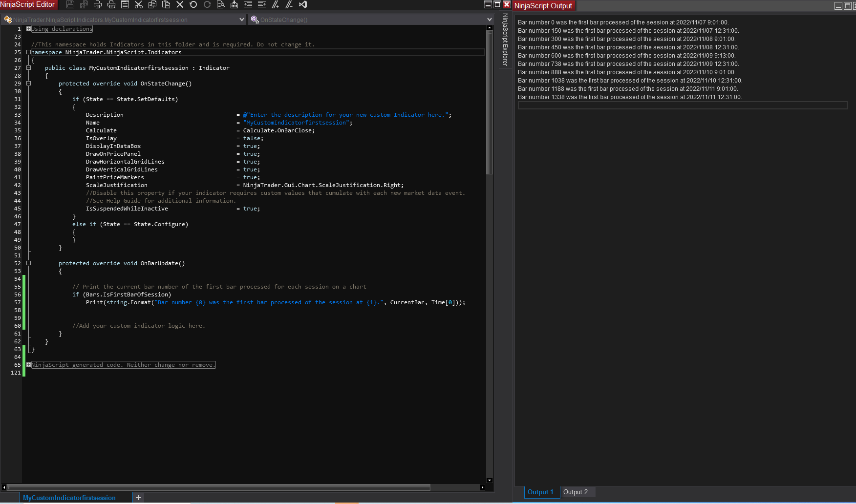The width and height of the screenshot is (856, 504).
Task: Switch to the Output 2 tab
Action: click(575, 492)
